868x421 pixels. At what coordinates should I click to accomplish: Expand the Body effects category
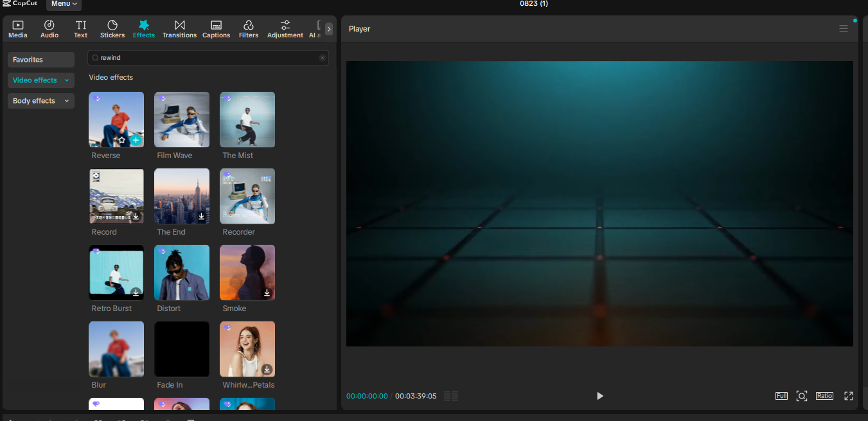click(x=41, y=101)
